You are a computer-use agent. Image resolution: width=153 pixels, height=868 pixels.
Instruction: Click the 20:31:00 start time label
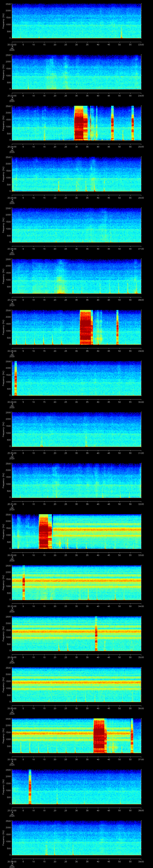pos(12,504)
